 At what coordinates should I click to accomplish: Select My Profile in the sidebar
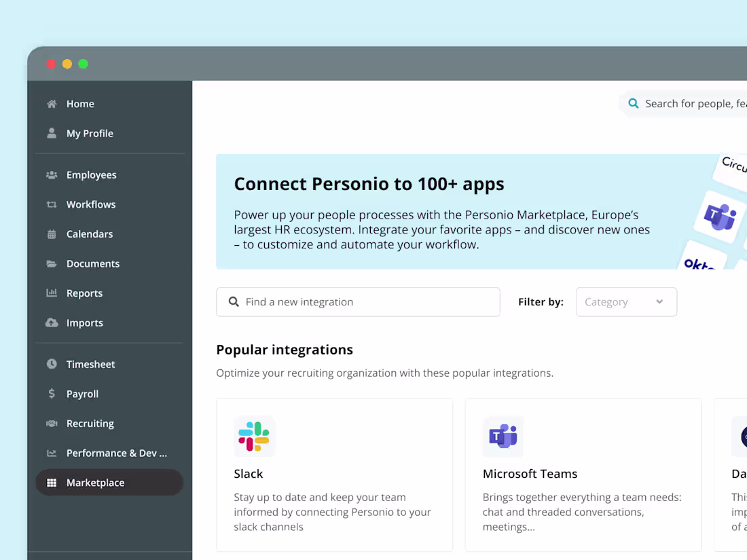point(90,133)
